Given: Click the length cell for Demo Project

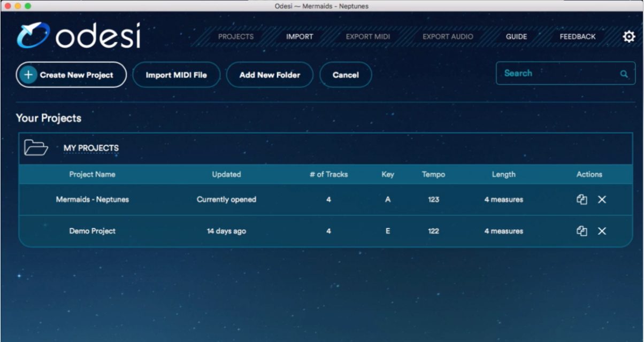Looking at the screenshot, I should pyautogui.click(x=504, y=231).
